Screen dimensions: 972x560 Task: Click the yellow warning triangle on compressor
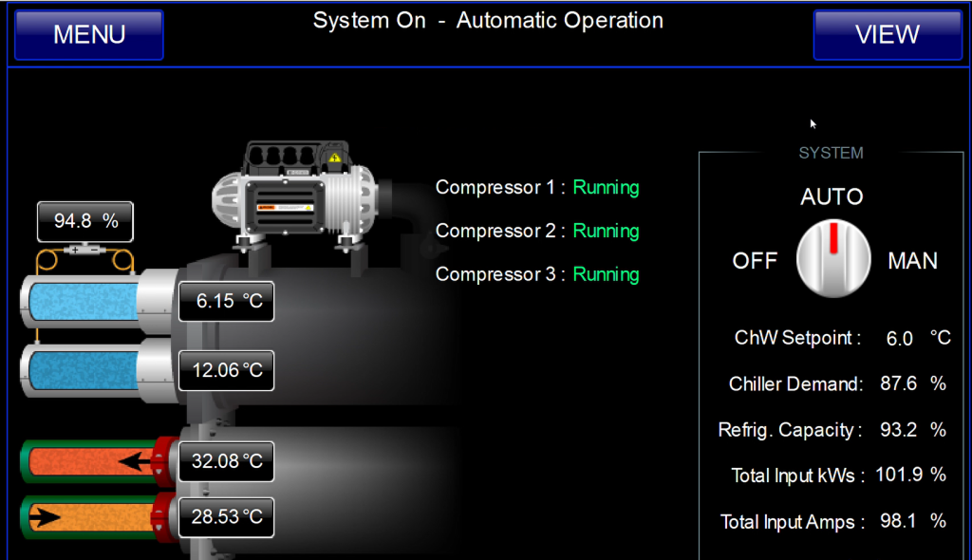coord(335,158)
